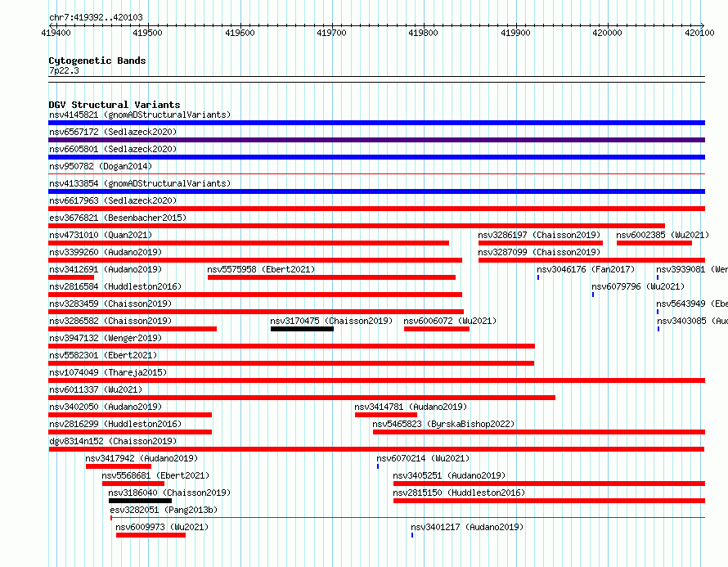
Task: Click the red nsv6009973 variant bar
Action: [151, 535]
